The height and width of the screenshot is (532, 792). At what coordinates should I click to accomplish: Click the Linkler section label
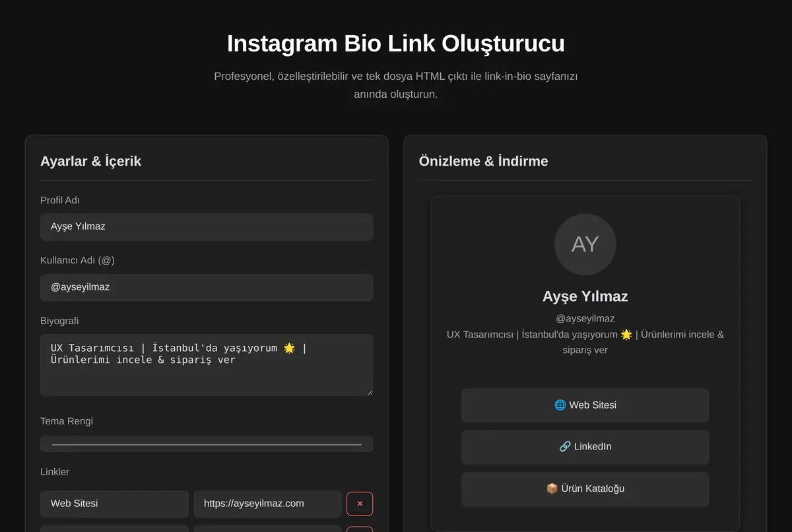point(55,472)
